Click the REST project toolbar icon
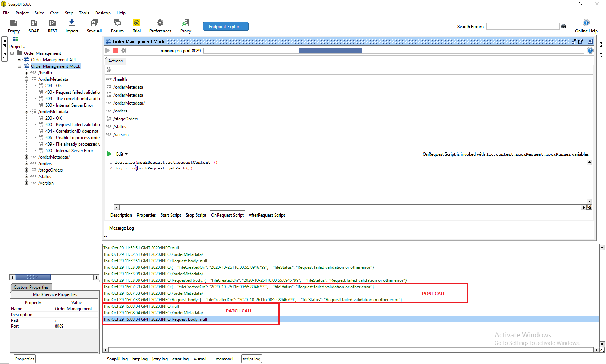The width and height of the screenshot is (606, 364). [52, 23]
